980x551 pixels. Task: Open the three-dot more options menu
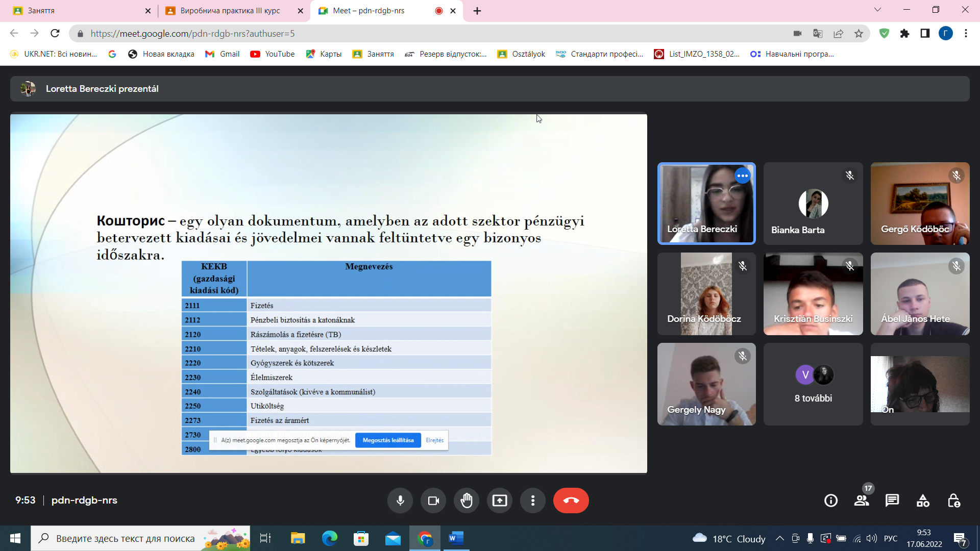[x=533, y=500]
